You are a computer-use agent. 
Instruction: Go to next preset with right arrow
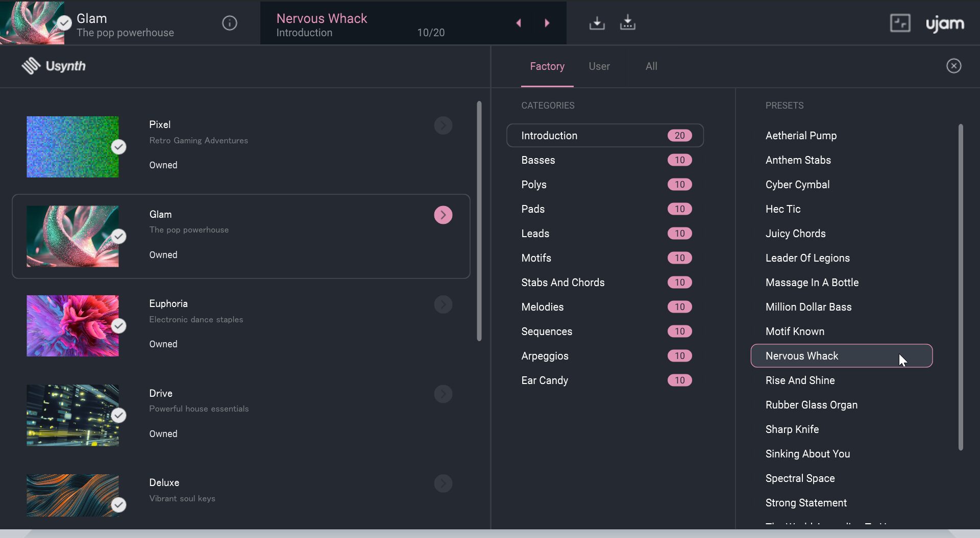547,23
